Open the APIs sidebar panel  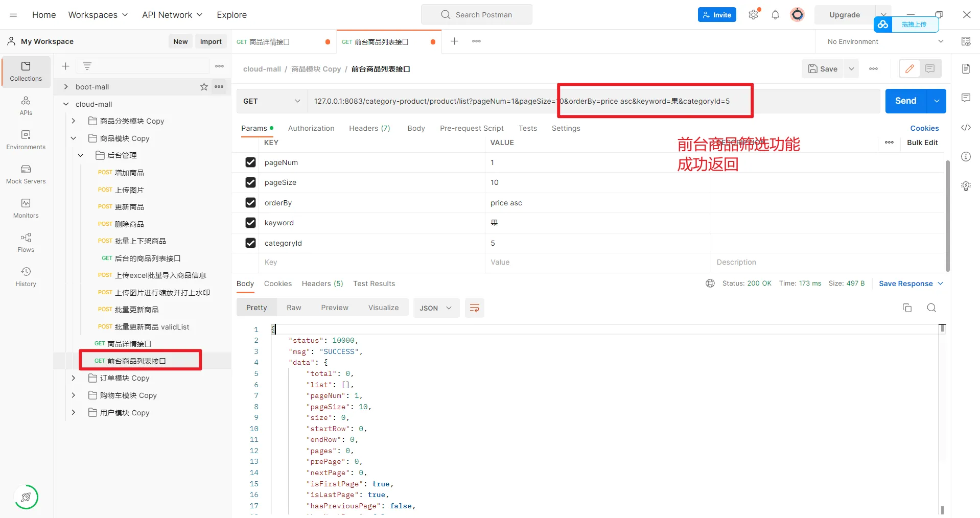click(26, 106)
